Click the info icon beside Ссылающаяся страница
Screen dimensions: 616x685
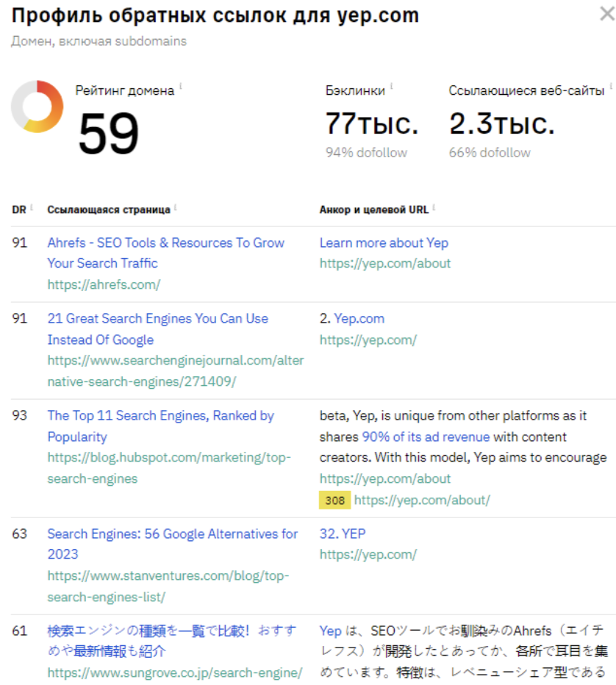coord(175,207)
